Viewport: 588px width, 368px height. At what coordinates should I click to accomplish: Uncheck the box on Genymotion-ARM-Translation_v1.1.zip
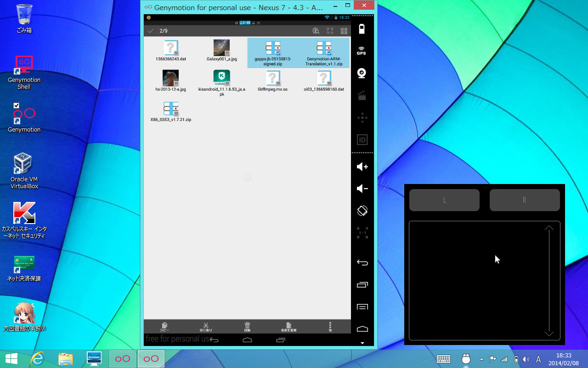click(329, 53)
